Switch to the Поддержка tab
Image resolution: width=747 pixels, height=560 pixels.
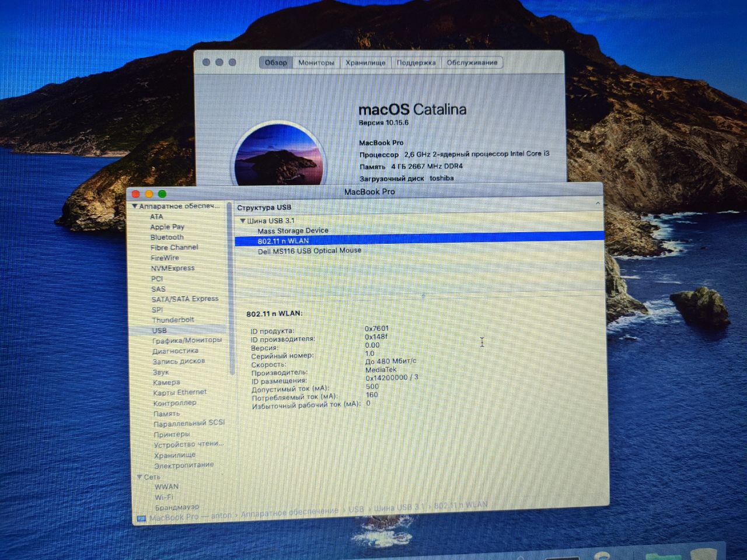[416, 62]
